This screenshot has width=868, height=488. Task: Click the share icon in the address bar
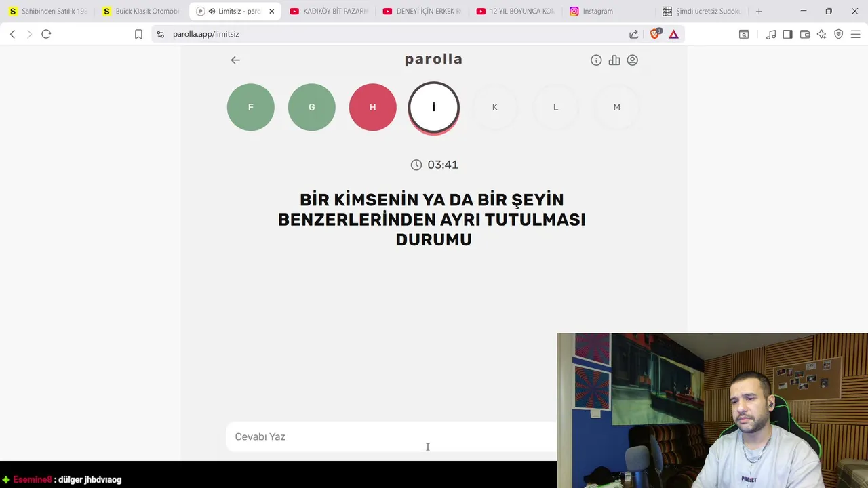(x=633, y=34)
